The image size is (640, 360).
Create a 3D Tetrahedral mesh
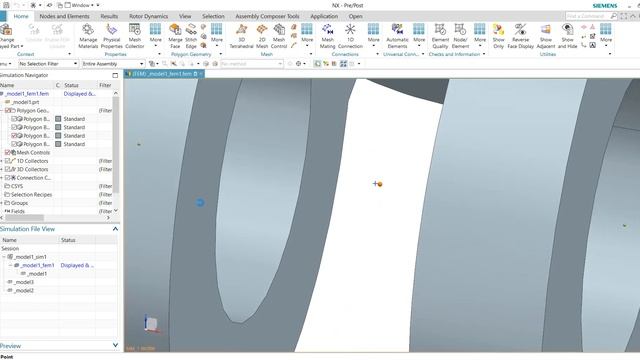(241, 36)
